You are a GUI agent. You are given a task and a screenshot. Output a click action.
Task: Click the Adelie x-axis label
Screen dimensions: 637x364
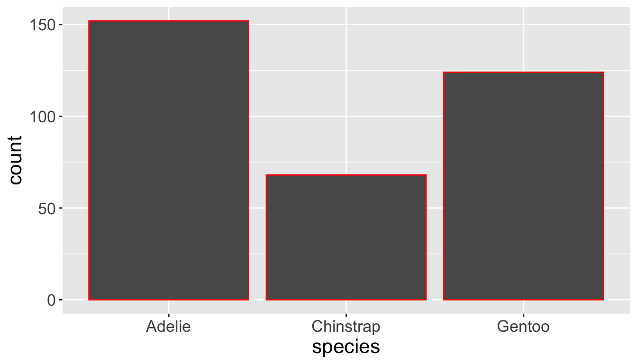(169, 327)
